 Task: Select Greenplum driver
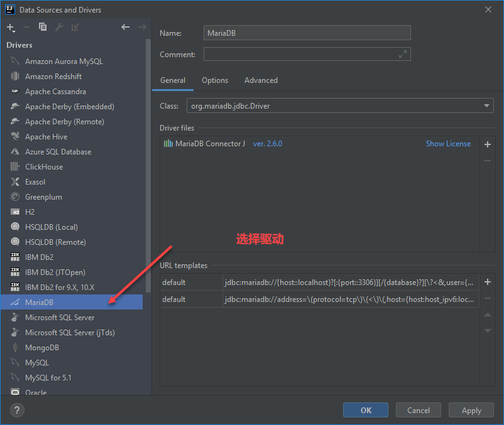[72, 197]
